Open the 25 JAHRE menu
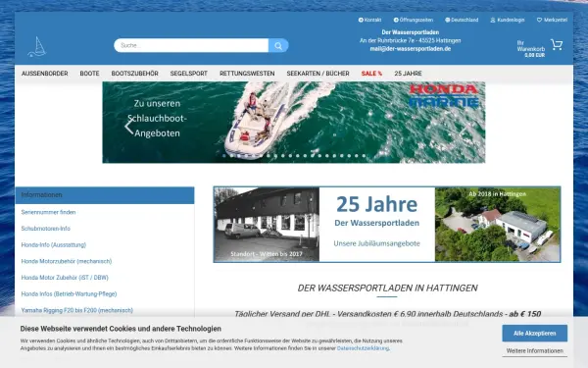The width and height of the screenshot is (588, 368). [408, 74]
